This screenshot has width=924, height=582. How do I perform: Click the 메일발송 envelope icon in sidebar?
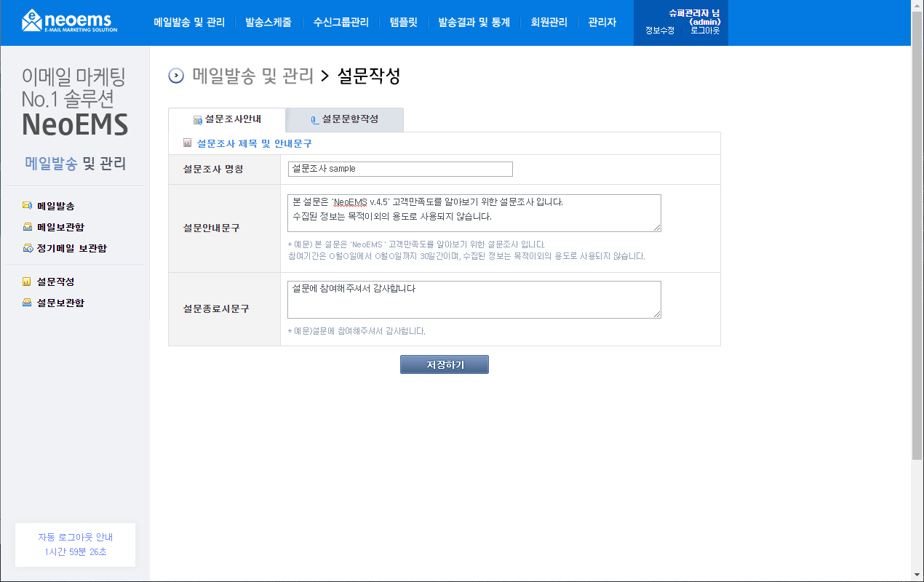pos(27,206)
